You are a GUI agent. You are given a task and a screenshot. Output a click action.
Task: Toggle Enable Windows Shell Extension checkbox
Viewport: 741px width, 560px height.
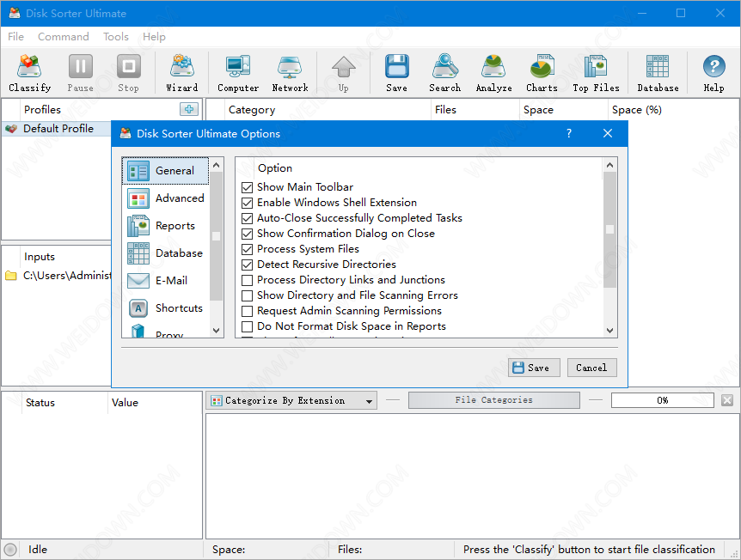coord(248,203)
